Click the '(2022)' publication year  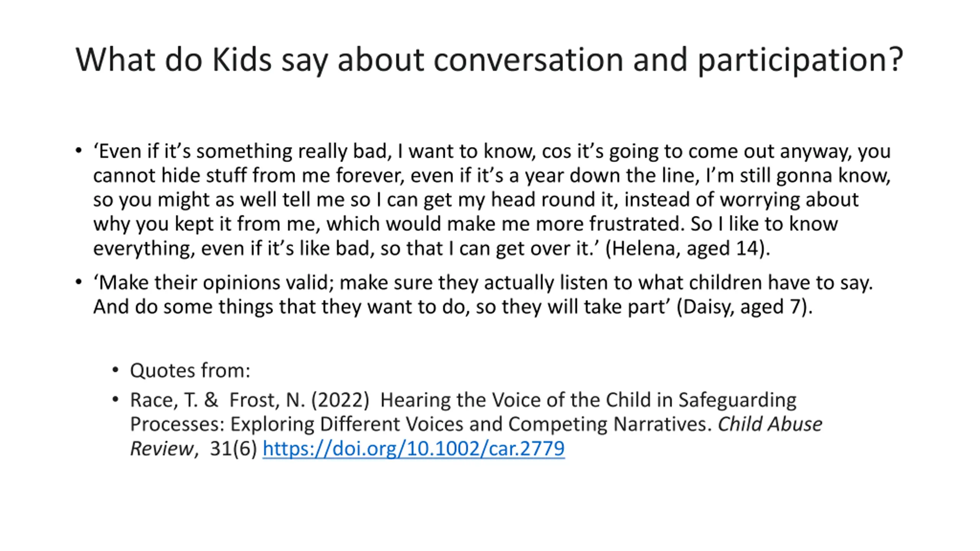coord(340,400)
